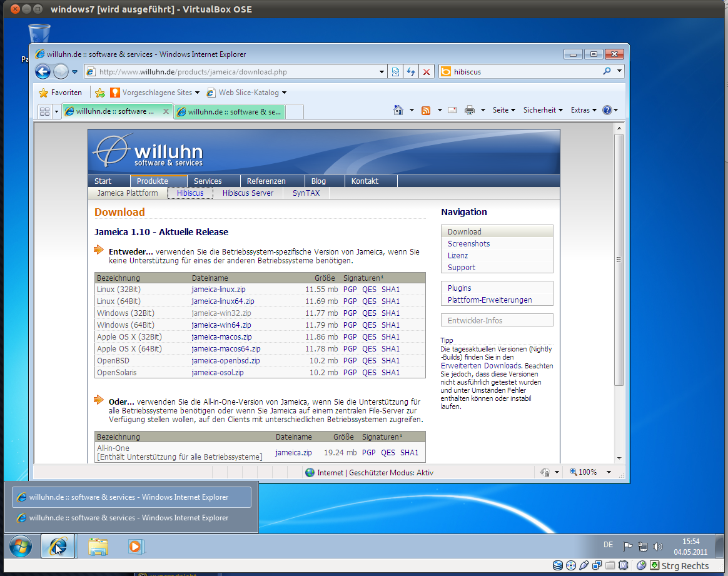
Task: Click the printer icon in command bar
Action: pos(470,110)
